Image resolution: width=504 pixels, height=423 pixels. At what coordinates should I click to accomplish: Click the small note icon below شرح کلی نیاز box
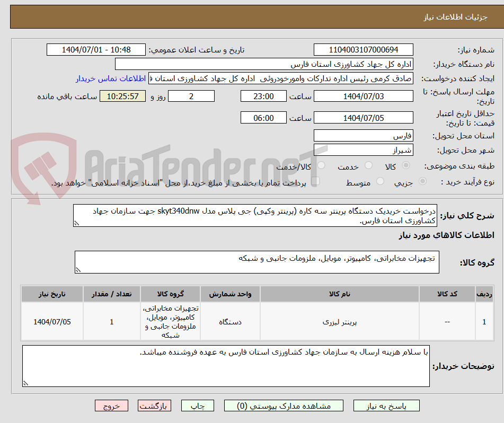click(76, 222)
